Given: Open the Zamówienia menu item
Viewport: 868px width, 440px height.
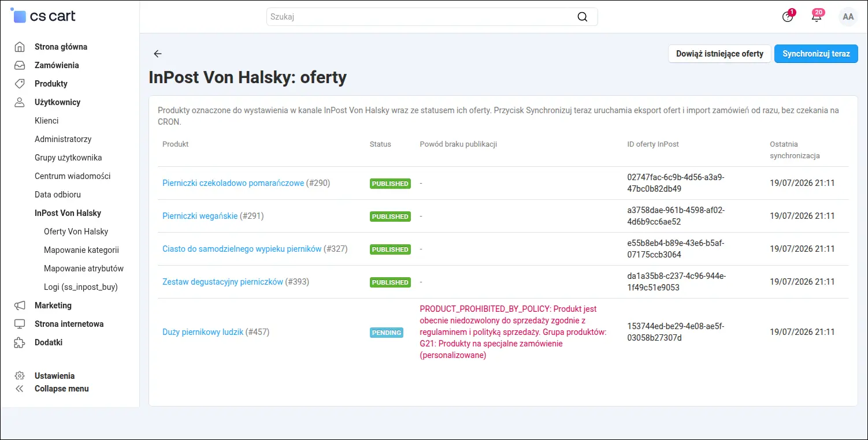Looking at the screenshot, I should pyautogui.click(x=57, y=65).
